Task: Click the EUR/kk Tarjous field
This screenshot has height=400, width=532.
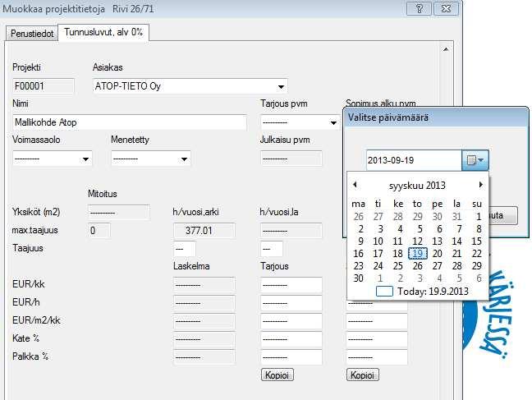Action: (291, 285)
